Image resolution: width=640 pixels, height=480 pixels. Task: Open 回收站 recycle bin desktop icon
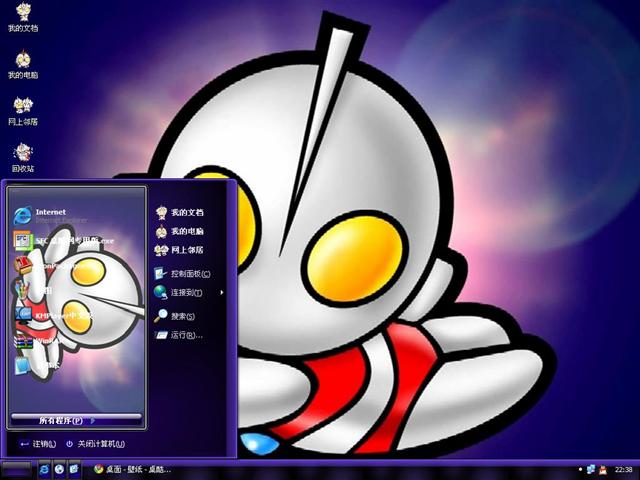pyautogui.click(x=23, y=158)
